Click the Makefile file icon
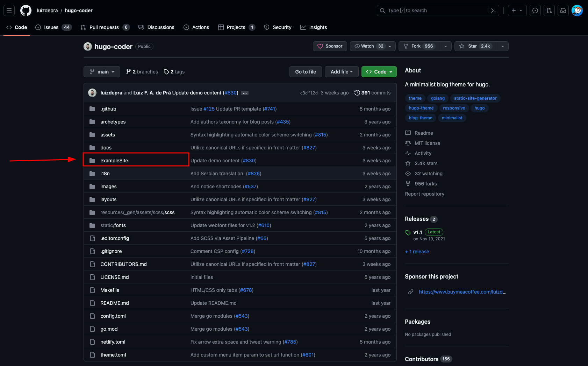 click(x=92, y=290)
